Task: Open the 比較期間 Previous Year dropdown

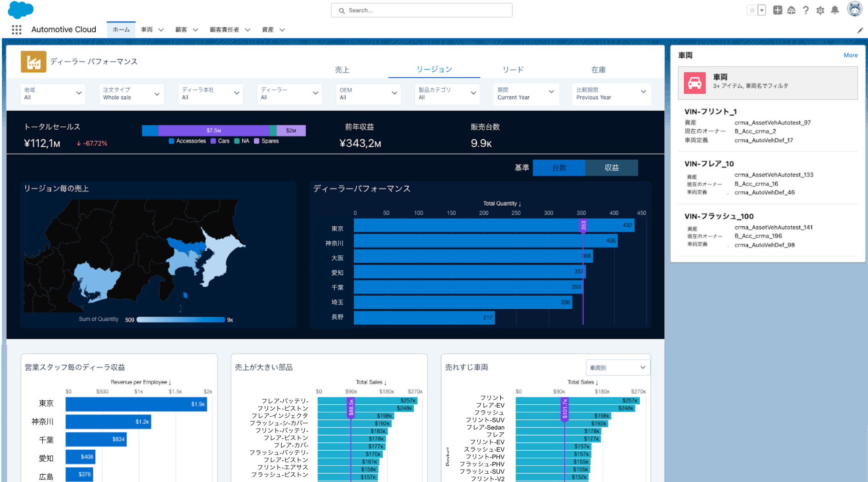Action: coord(612,94)
